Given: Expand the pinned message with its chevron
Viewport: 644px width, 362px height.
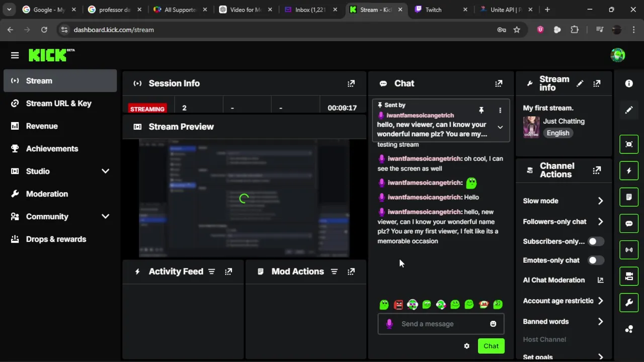Looking at the screenshot, I should click(x=500, y=128).
